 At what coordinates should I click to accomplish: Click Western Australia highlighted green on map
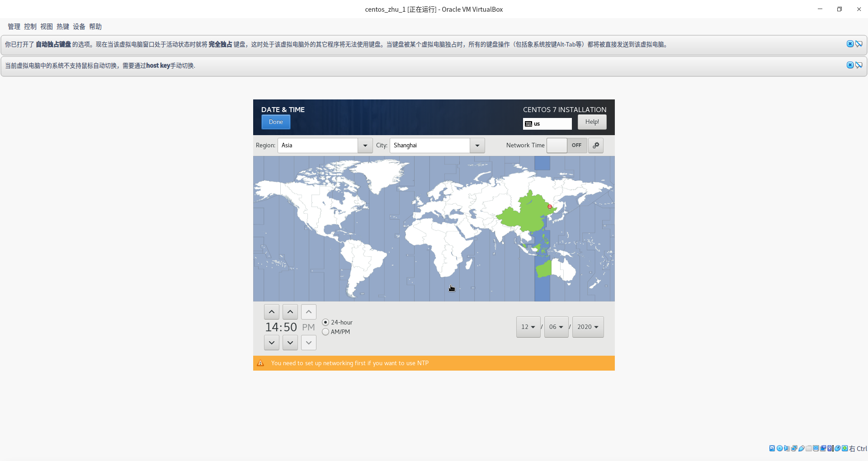[x=544, y=269]
